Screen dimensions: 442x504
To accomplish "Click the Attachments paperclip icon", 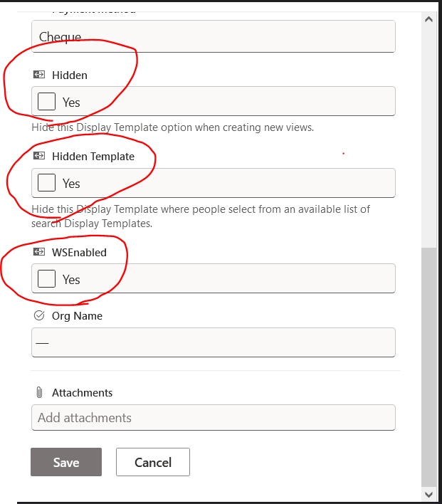I will pos(39,392).
